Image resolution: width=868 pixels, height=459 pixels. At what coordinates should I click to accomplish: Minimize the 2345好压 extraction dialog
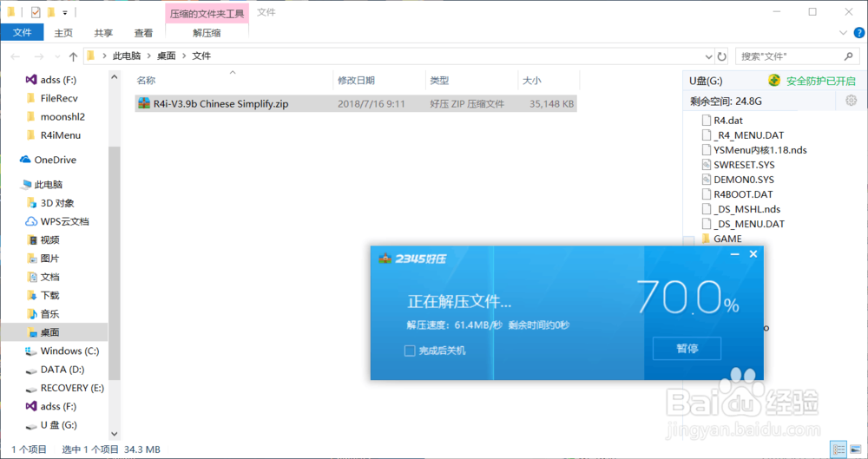click(735, 254)
